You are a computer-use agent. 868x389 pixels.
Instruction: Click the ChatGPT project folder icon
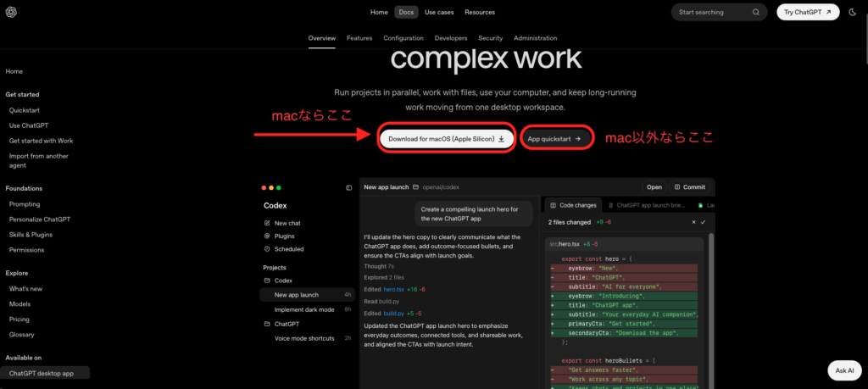pos(267,324)
